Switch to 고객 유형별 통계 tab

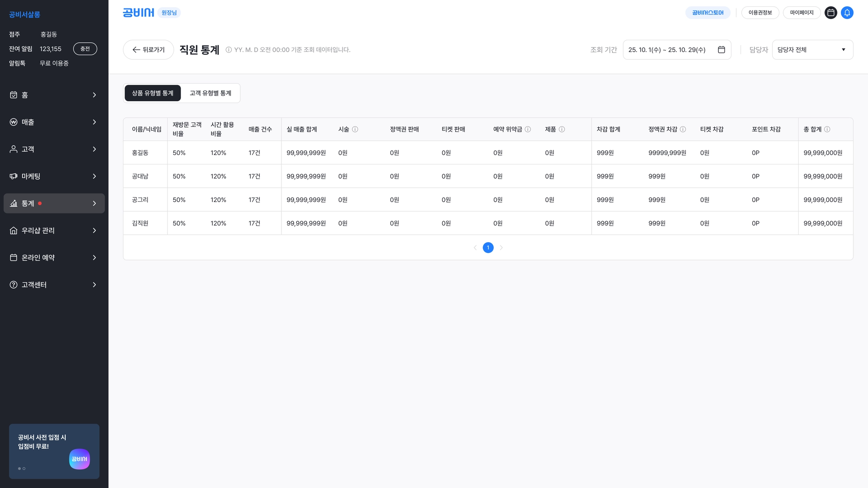click(x=210, y=93)
